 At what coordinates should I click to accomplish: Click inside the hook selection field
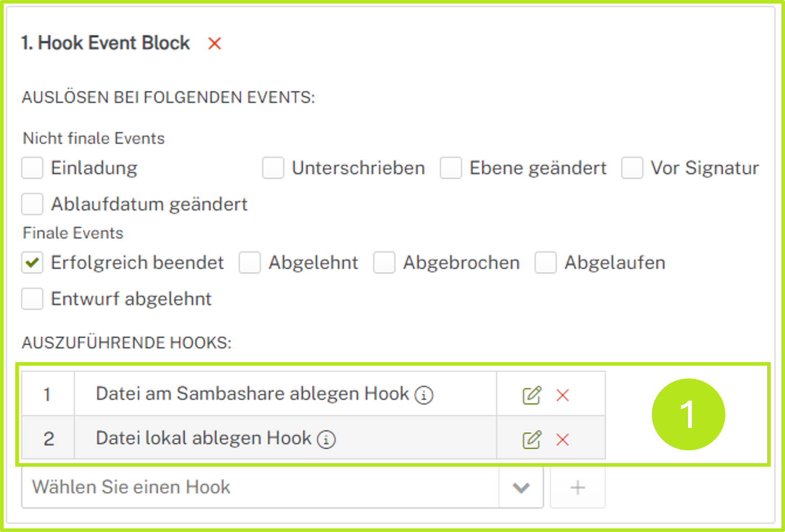tap(204, 488)
